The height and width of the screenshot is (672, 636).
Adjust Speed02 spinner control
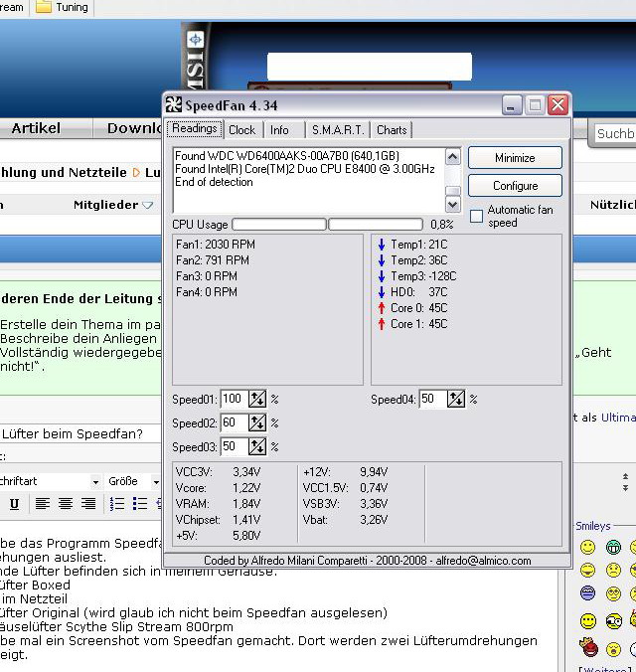(257, 423)
